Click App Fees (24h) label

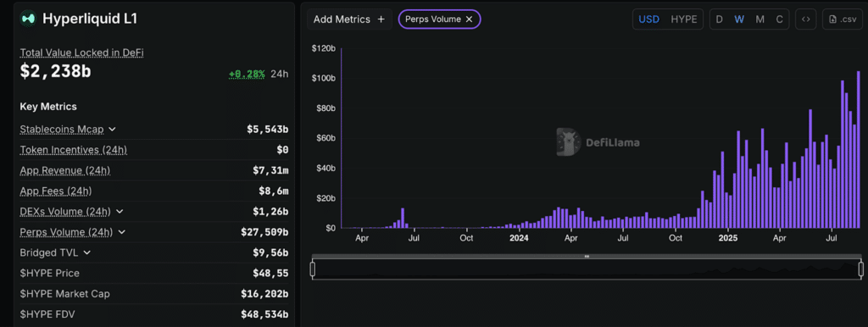(x=56, y=191)
